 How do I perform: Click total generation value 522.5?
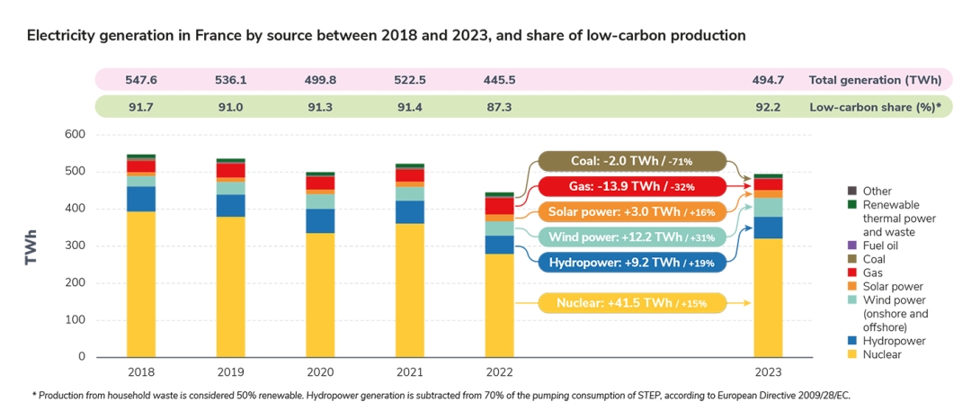(x=410, y=80)
